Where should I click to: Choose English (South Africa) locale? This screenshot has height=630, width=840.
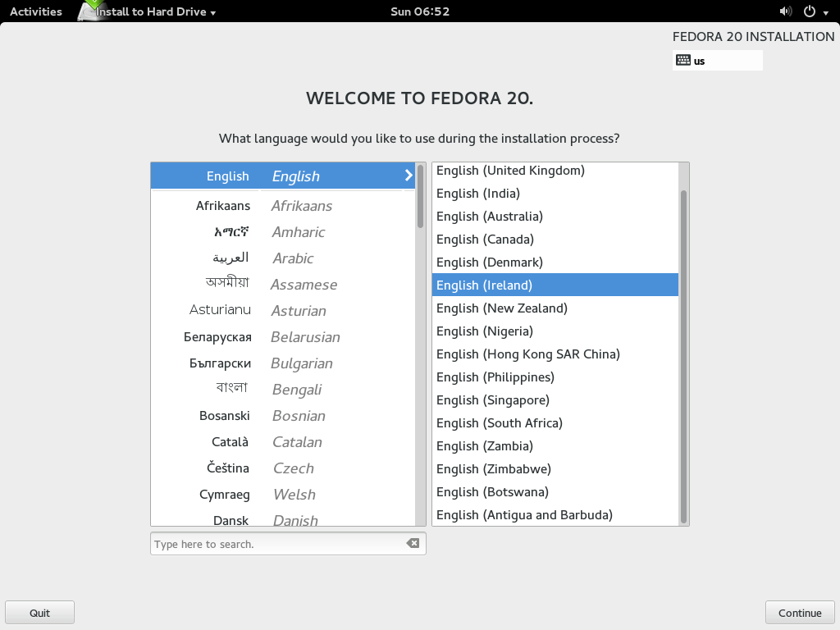tap(555, 423)
